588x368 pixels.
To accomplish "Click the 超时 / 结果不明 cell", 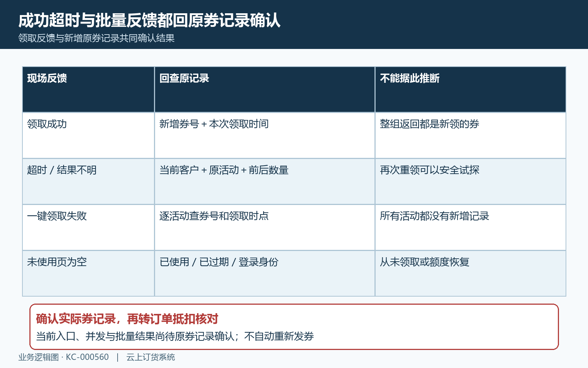I will pos(88,181).
